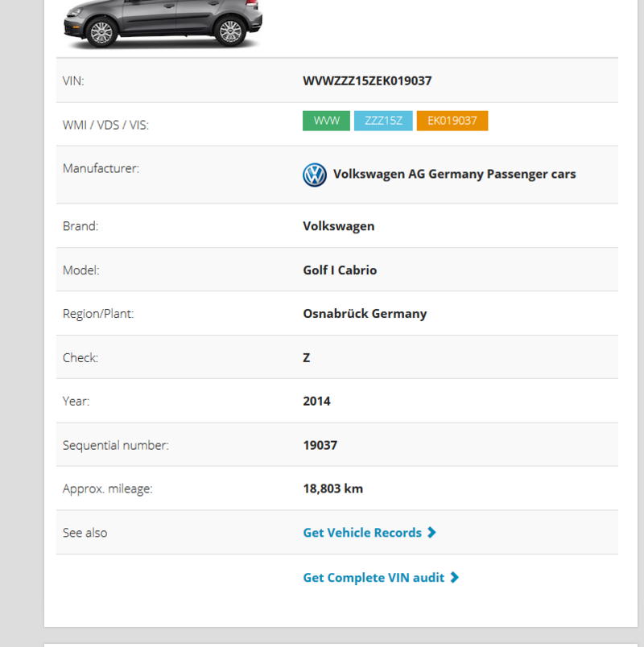Open the Get Vehicle Records link
The image size is (644, 647).
coord(362,533)
